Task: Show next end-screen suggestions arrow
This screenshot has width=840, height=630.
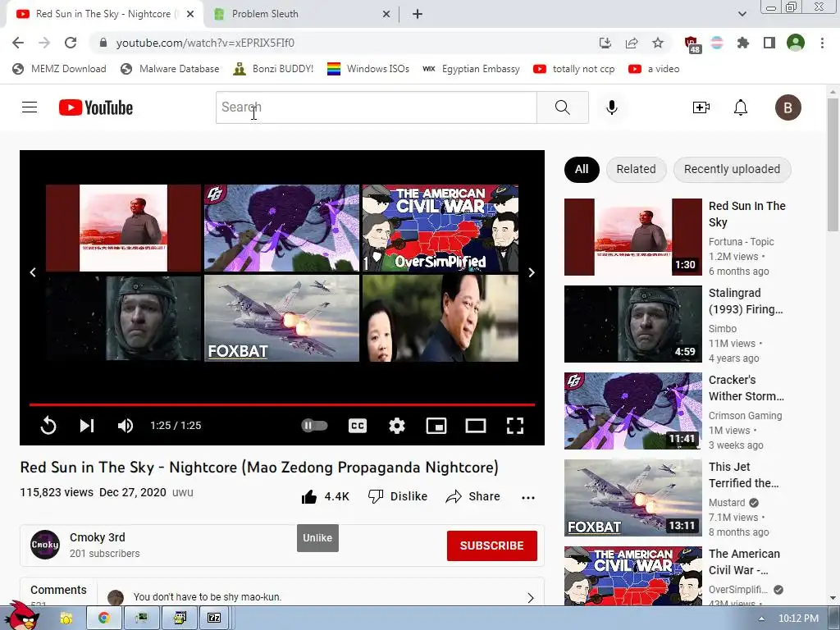Action: [532, 272]
